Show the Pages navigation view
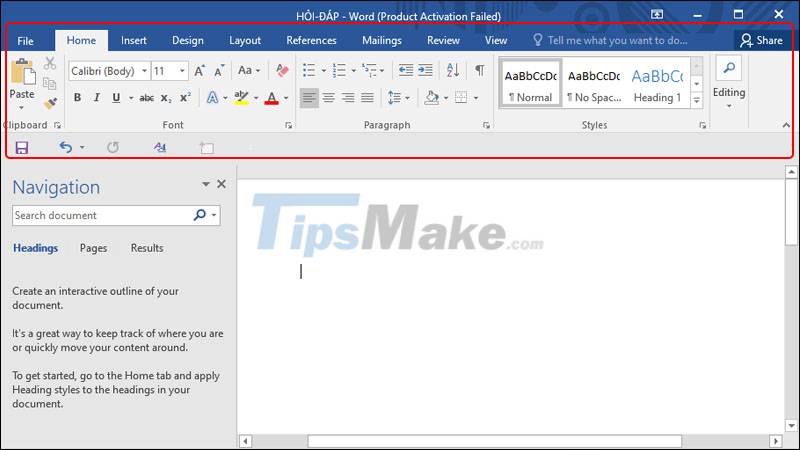This screenshot has width=800, height=450. [x=93, y=248]
